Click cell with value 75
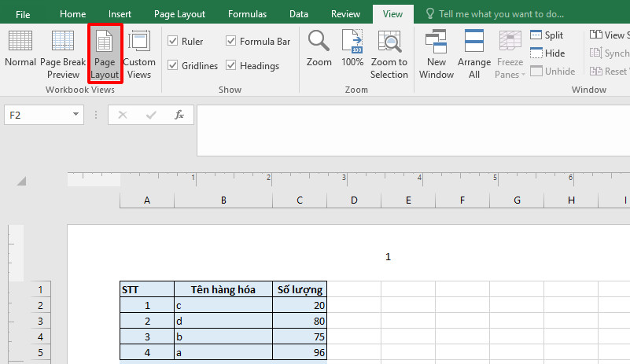Viewport: 630px width, 364px height. pos(300,336)
